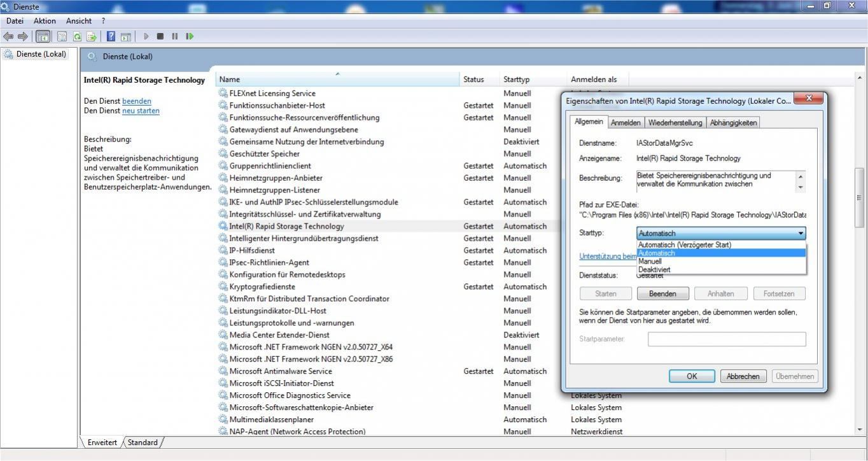Open the Starttyp dropdown arrow
The width and height of the screenshot is (868, 461).
(801, 234)
